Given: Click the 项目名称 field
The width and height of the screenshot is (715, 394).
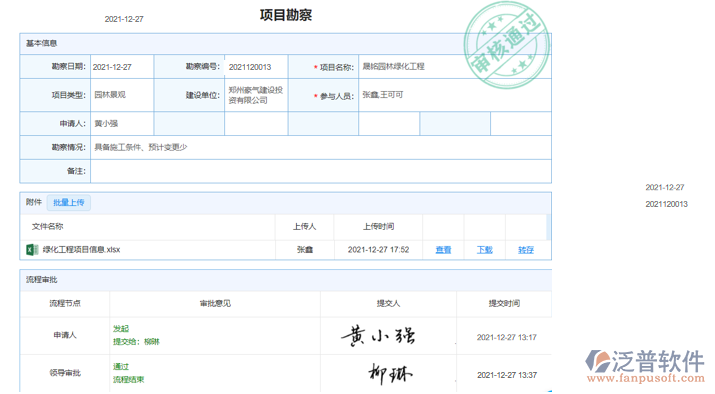Looking at the screenshot, I should (x=455, y=67).
